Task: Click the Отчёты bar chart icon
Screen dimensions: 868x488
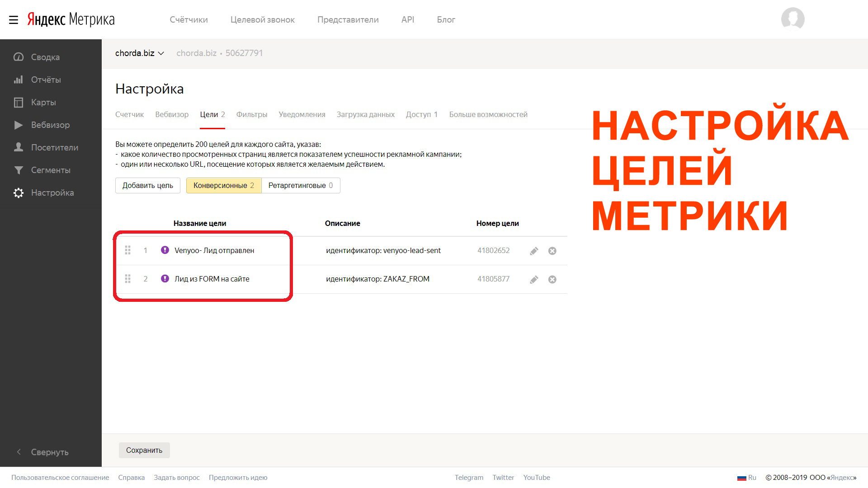Action: [x=19, y=80]
